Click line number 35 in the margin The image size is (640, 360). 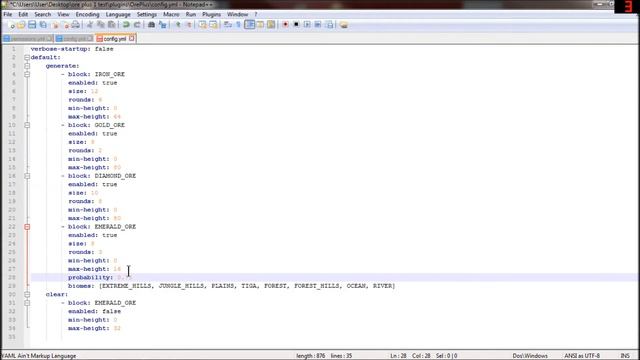pyautogui.click(x=12, y=337)
